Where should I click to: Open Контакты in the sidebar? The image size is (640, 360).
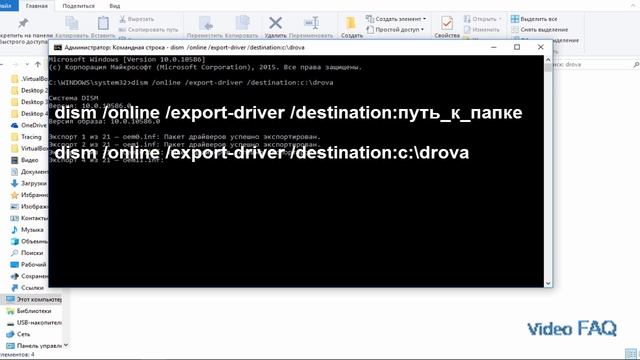click(x=29, y=218)
